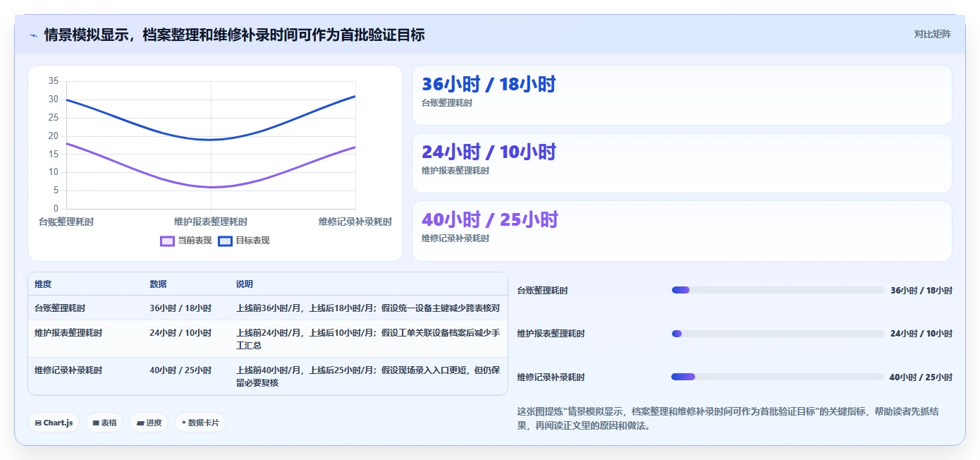Select table cell 维修记录补录耗时
Screen dimensions: 980x460
click(68, 370)
